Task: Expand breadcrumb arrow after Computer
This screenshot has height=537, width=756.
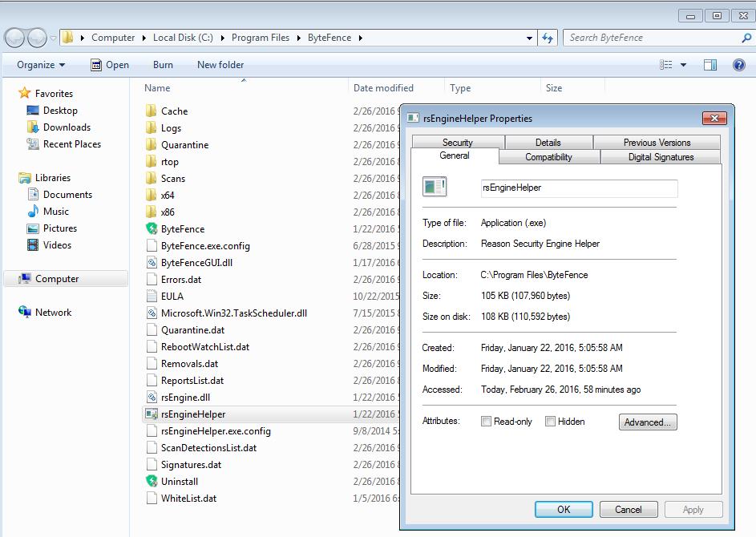Action: [x=144, y=38]
